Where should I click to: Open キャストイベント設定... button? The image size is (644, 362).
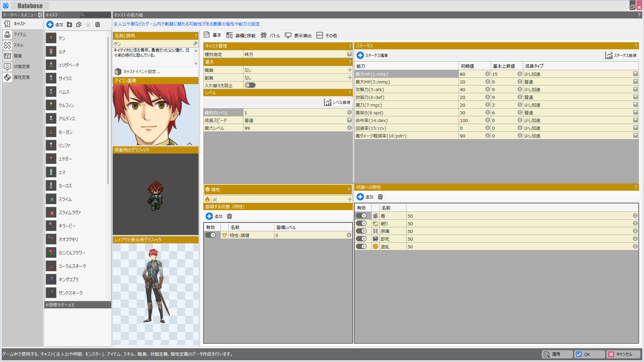click(141, 72)
